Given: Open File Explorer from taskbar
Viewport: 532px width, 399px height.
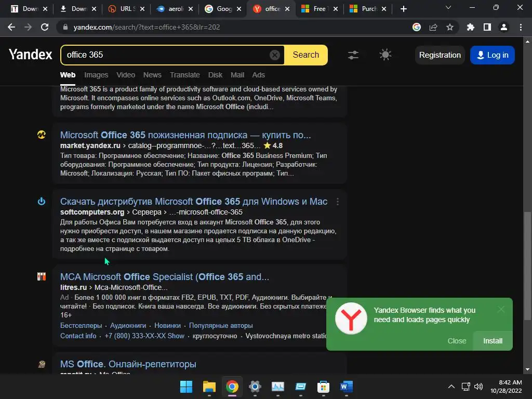Looking at the screenshot, I should point(209,387).
